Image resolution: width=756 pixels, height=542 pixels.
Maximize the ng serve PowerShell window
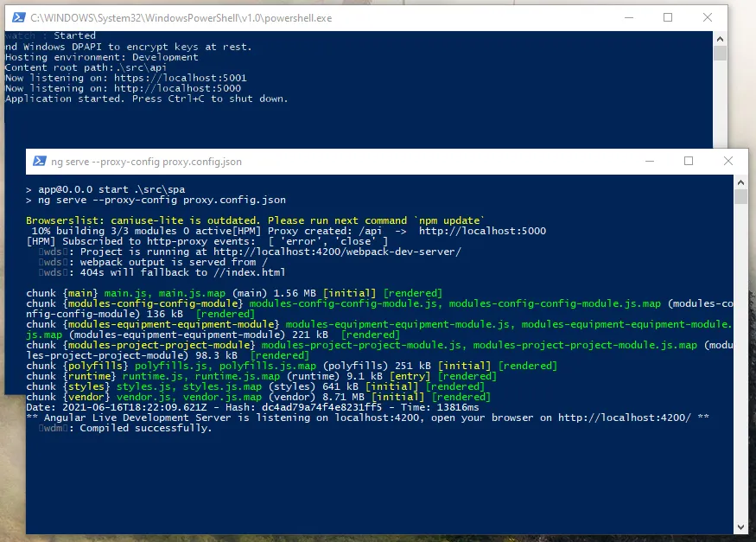click(x=689, y=161)
